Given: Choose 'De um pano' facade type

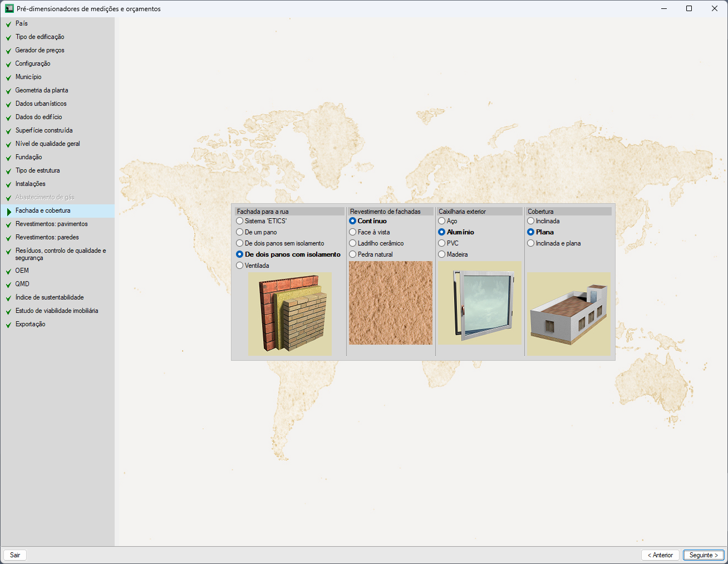Looking at the screenshot, I should coord(257,232).
